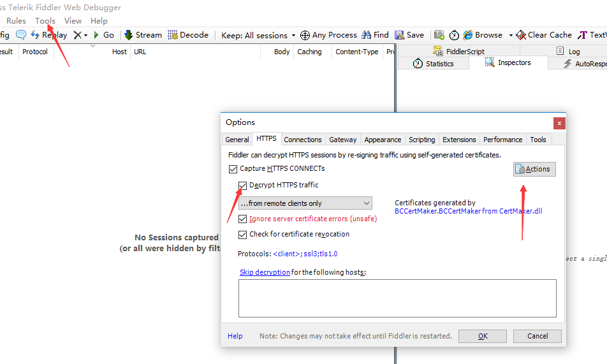Image resolution: width=607 pixels, height=364 pixels.
Task: Open the Rules menu
Action: pos(17,21)
